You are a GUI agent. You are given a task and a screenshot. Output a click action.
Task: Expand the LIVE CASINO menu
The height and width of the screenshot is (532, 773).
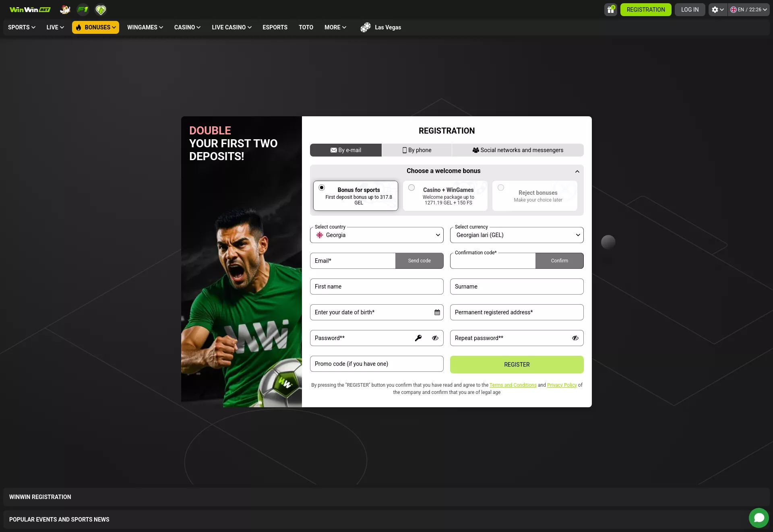click(231, 27)
